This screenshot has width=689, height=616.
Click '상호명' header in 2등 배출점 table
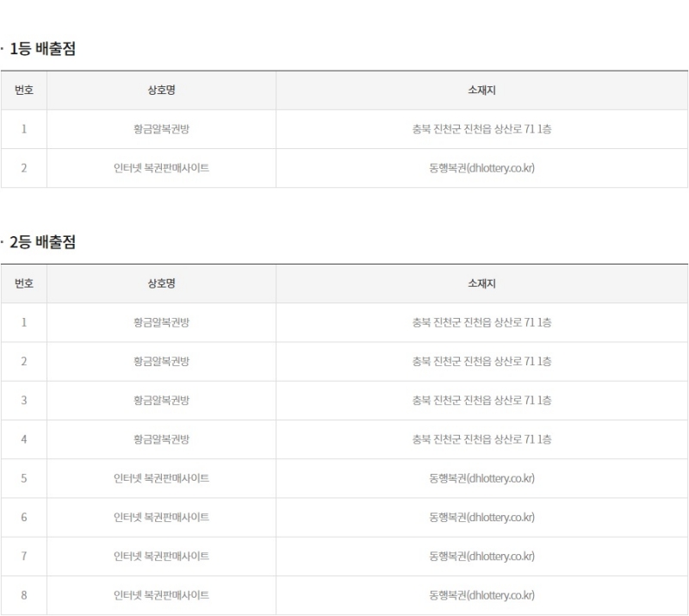(161, 283)
